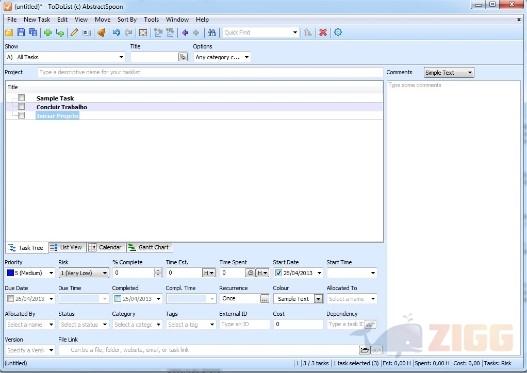Open Find Tasks with binoculars icon

[212, 33]
